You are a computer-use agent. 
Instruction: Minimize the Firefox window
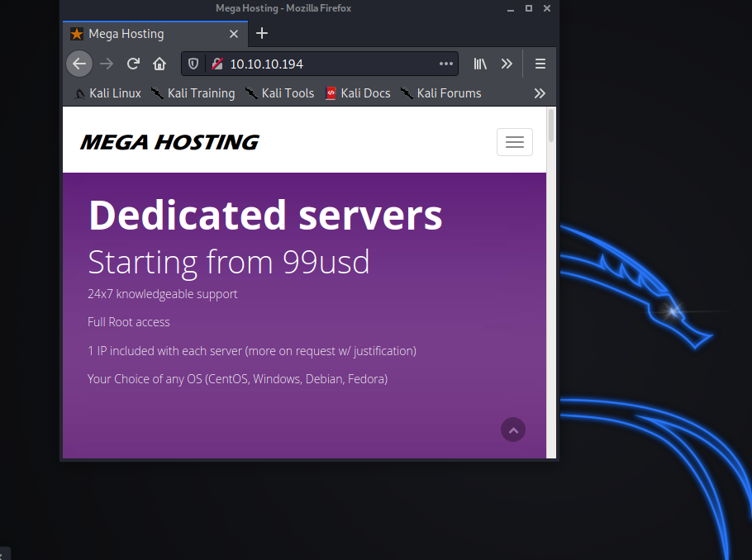(511, 8)
